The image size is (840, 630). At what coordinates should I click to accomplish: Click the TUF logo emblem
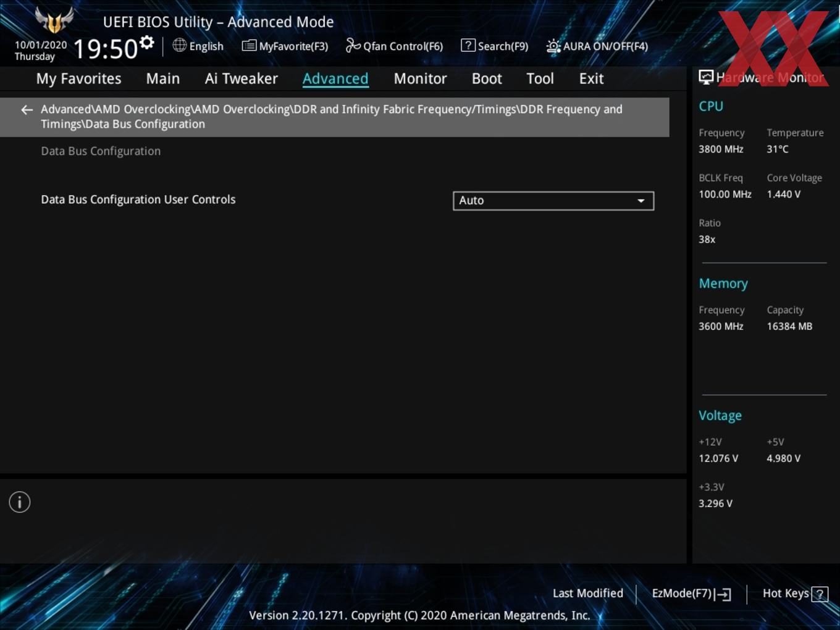(x=54, y=20)
